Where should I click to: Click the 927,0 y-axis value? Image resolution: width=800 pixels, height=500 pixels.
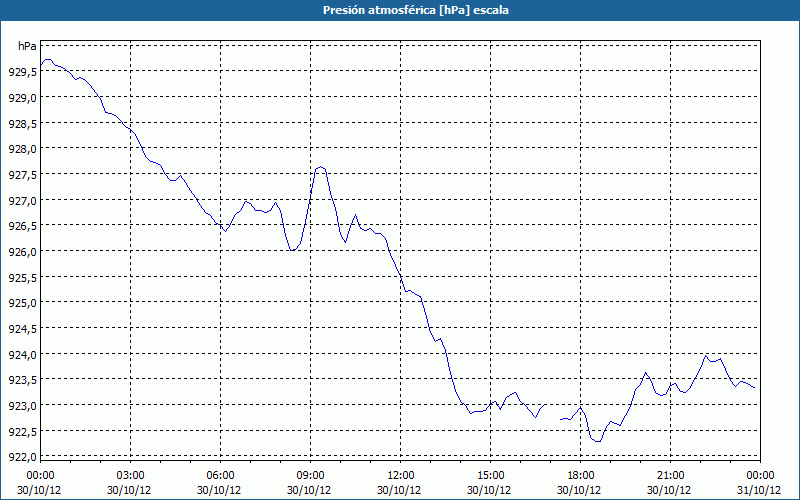point(23,200)
